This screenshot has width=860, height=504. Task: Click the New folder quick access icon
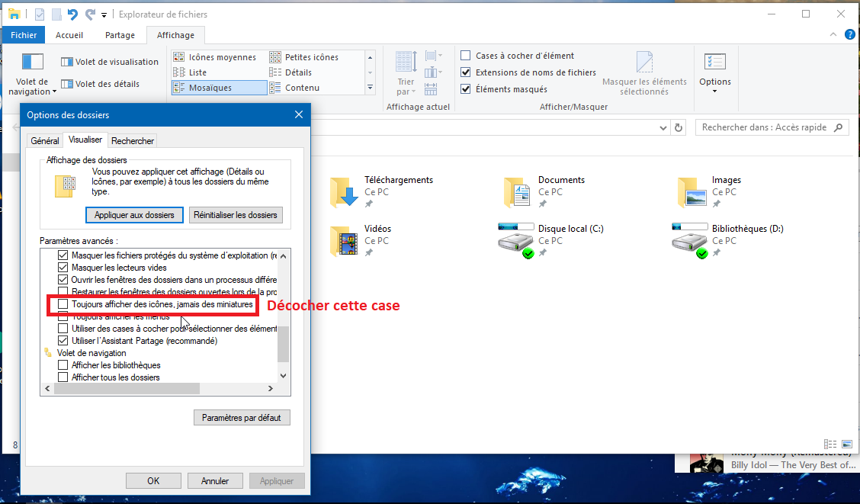pos(56,14)
